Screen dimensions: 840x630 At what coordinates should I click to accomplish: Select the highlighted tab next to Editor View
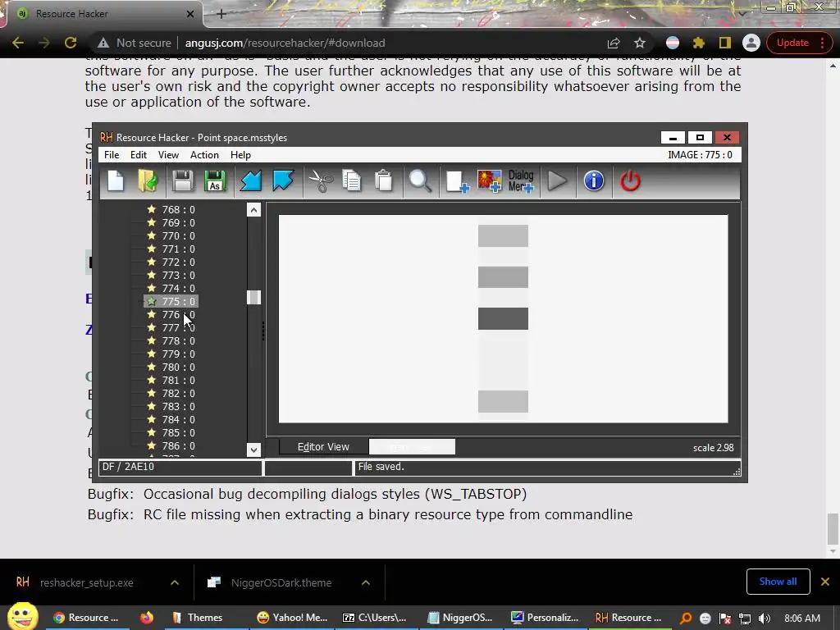pyautogui.click(x=412, y=447)
